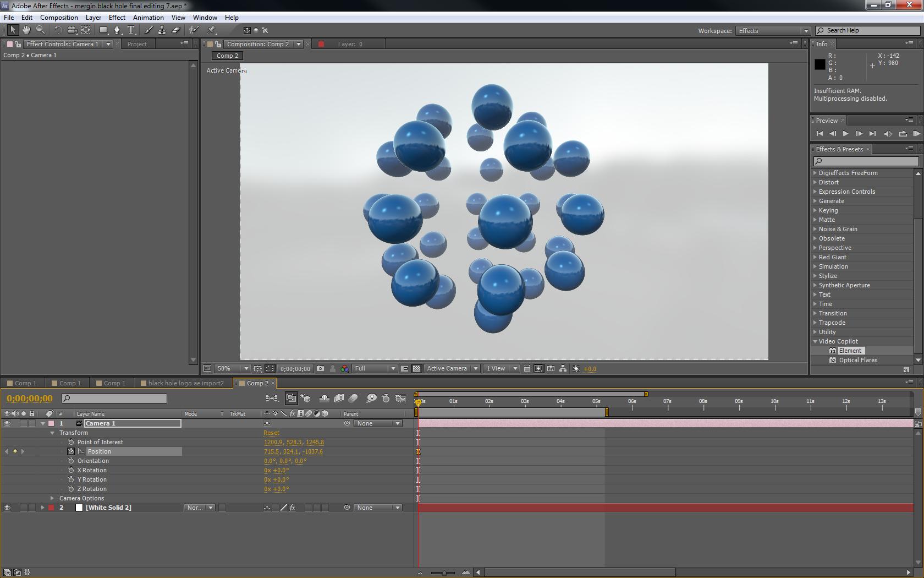Open the Graph Editor icon in timeline

point(401,398)
